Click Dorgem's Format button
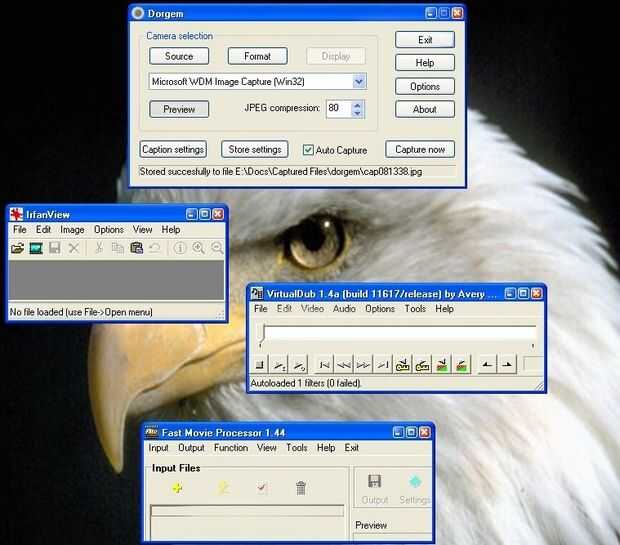 coord(257,56)
